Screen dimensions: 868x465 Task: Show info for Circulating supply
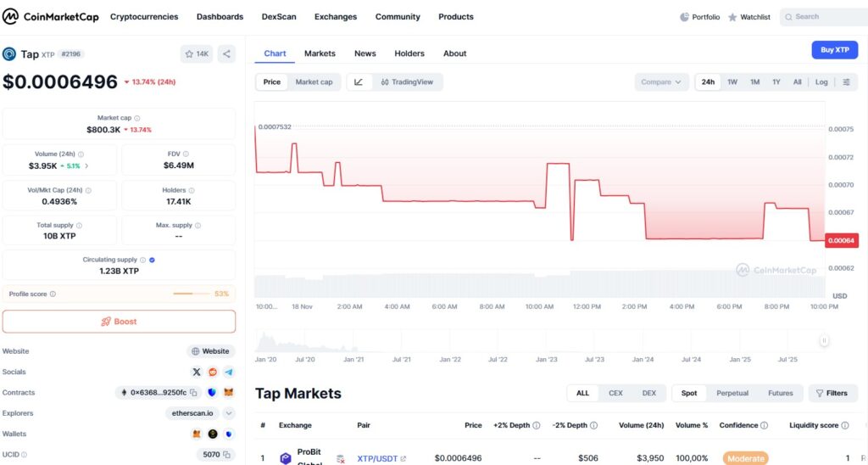coord(142,260)
